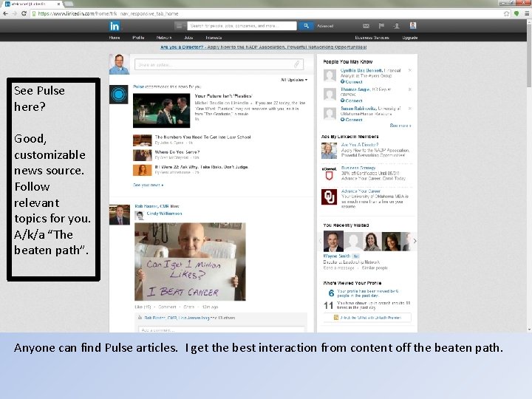Open the notifications flag icon

(381, 26)
